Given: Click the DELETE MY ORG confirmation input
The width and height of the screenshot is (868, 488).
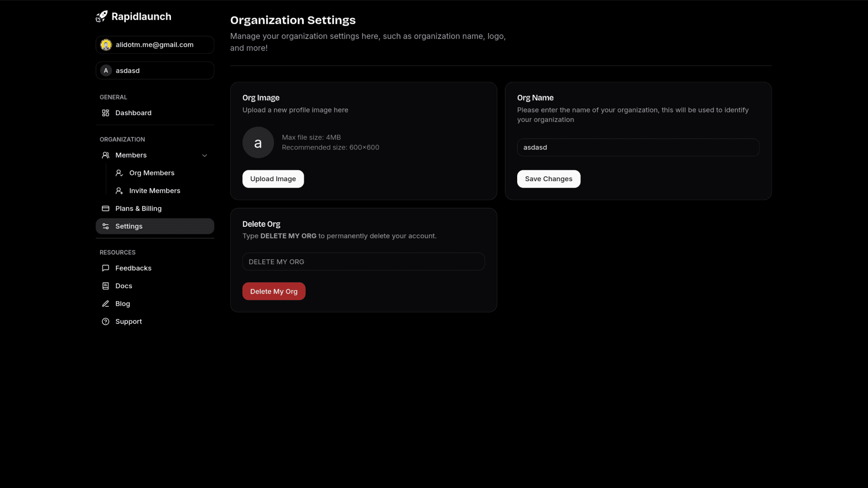Looking at the screenshot, I should (363, 262).
